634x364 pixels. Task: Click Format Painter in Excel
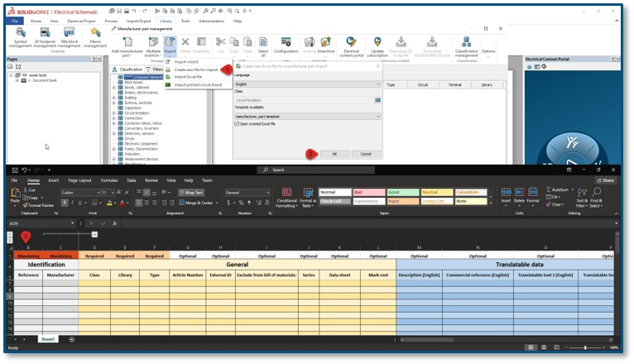38,205
